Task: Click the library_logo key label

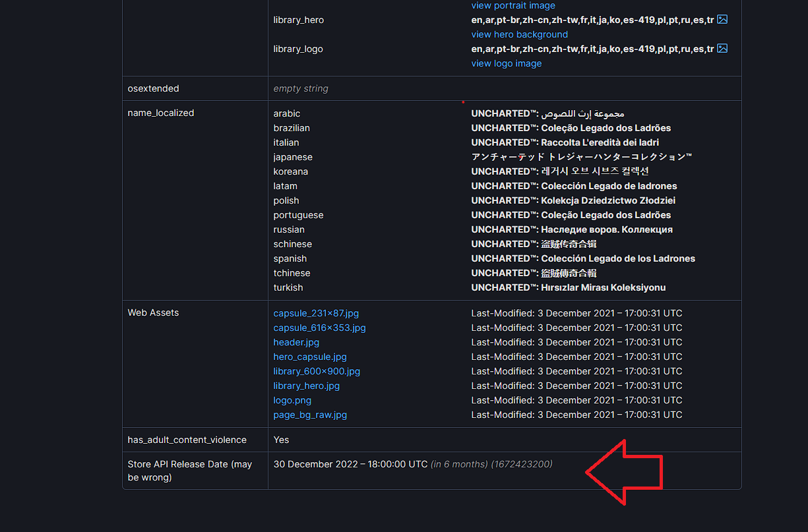Action: tap(298, 49)
